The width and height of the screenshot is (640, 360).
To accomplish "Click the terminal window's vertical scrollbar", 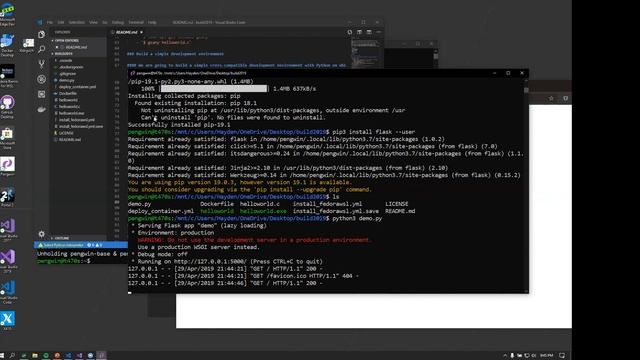I will pos(526,185).
